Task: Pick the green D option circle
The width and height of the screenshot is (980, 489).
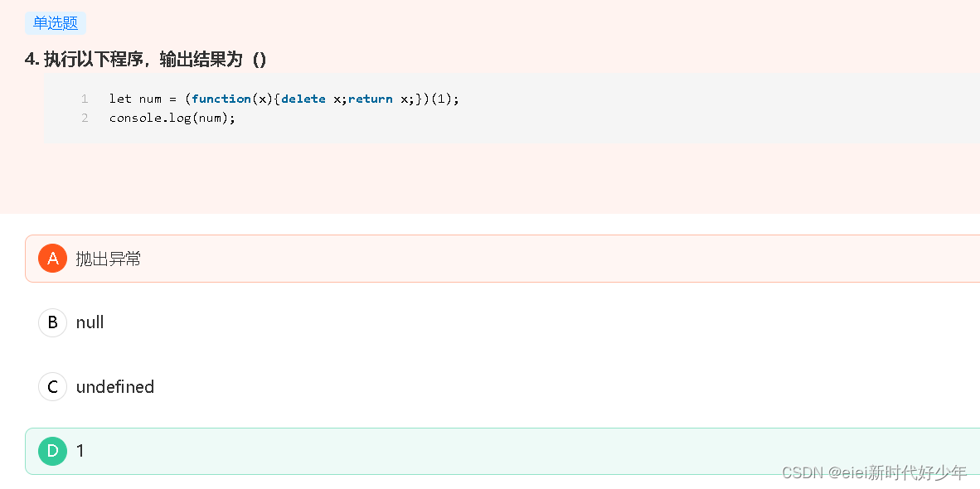Action: pos(52,451)
